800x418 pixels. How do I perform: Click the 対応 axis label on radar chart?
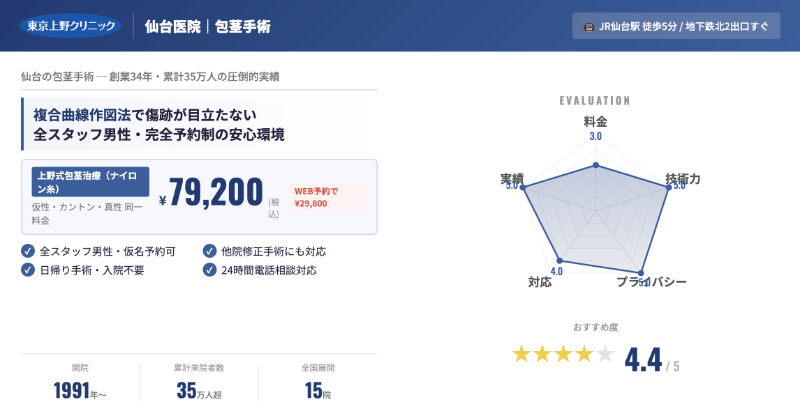[x=539, y=283]
